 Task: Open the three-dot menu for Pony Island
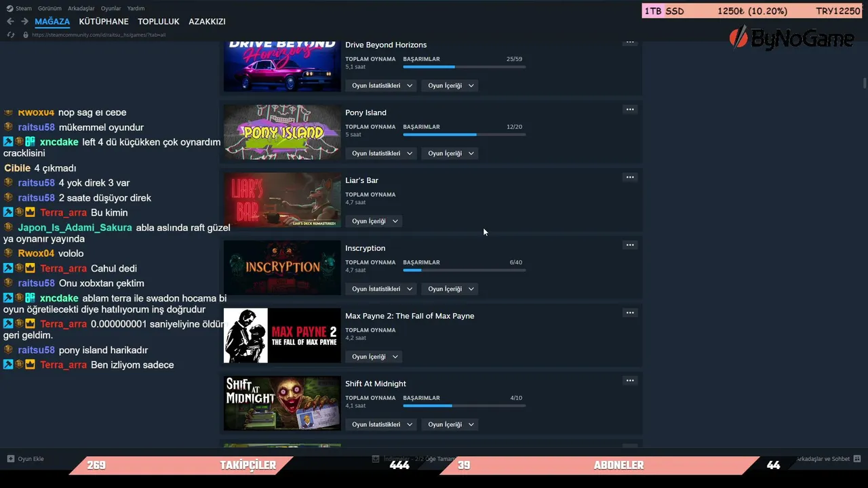point(630,110)
